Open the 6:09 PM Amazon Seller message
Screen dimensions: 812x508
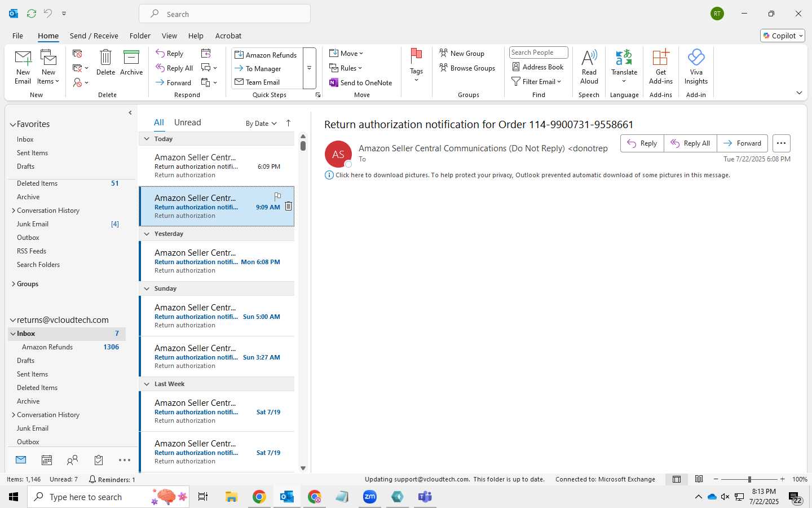pyautogui.click(x=217, y=166)
